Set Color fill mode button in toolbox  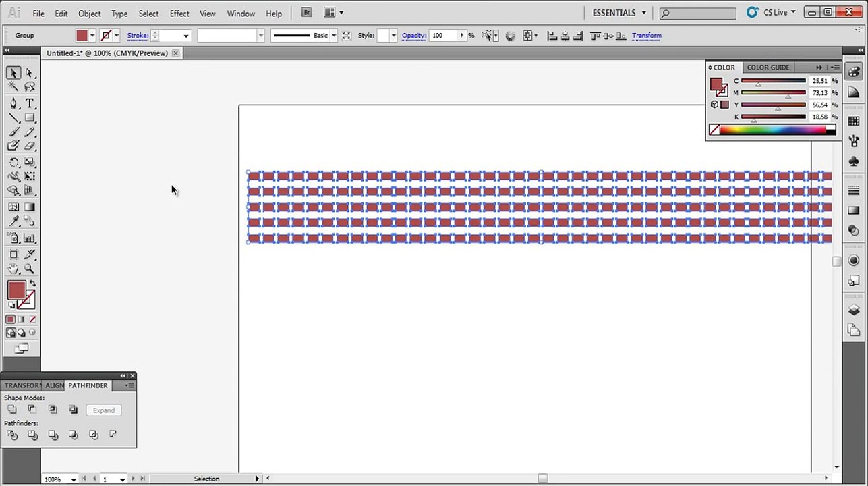coord(11,319)
